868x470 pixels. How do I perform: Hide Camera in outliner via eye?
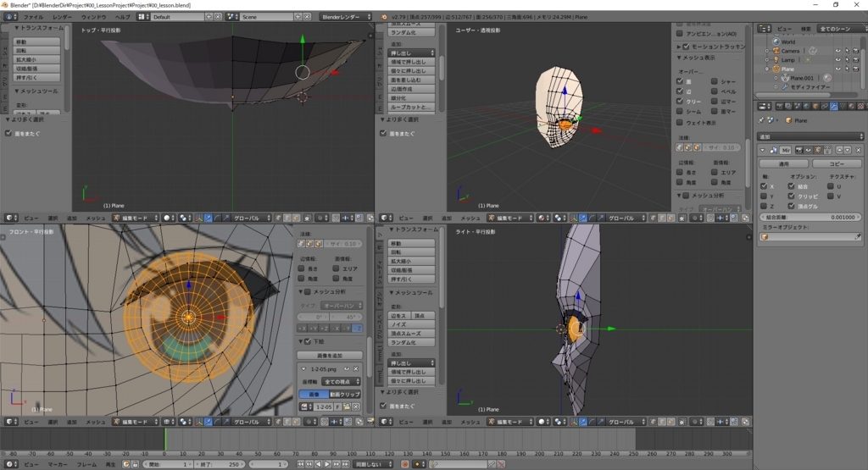pos(838,50)
